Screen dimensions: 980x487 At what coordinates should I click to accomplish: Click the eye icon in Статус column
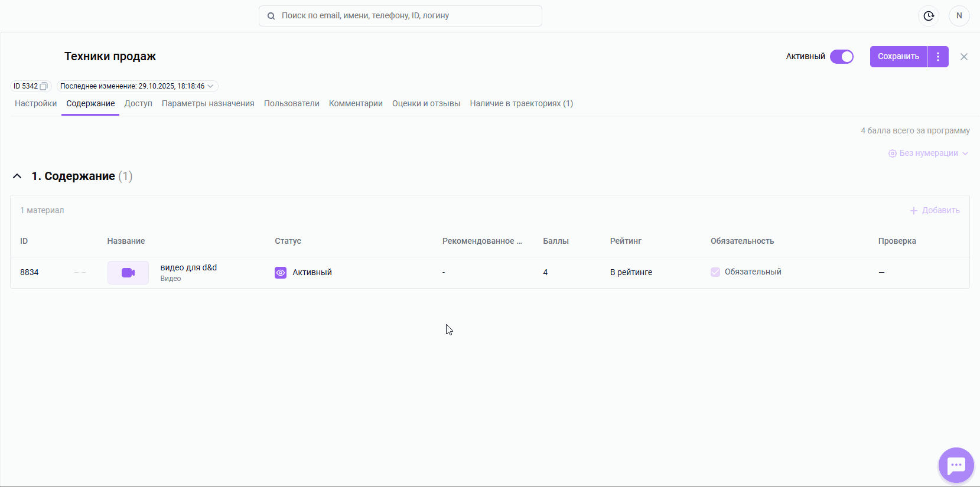click(x=281, y=273)
